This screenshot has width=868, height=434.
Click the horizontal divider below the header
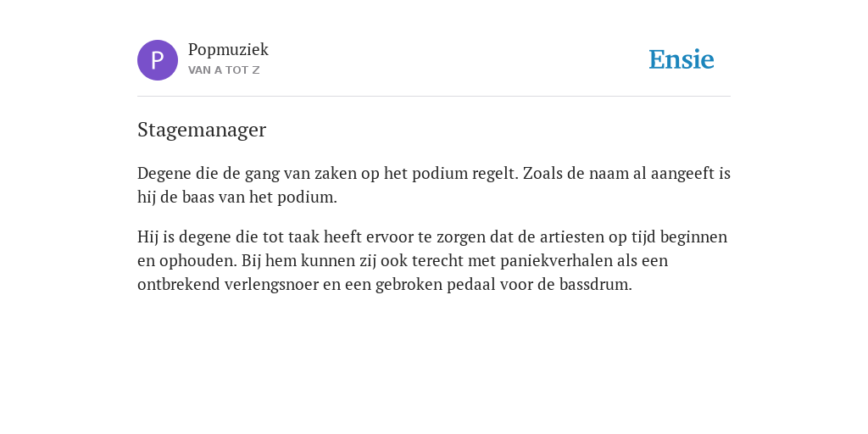click(x=434, y=97)
